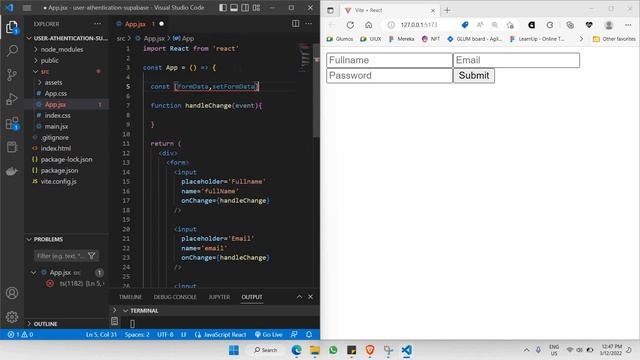
Task: Click the taskbar Search box
Action: click(265, 350)
